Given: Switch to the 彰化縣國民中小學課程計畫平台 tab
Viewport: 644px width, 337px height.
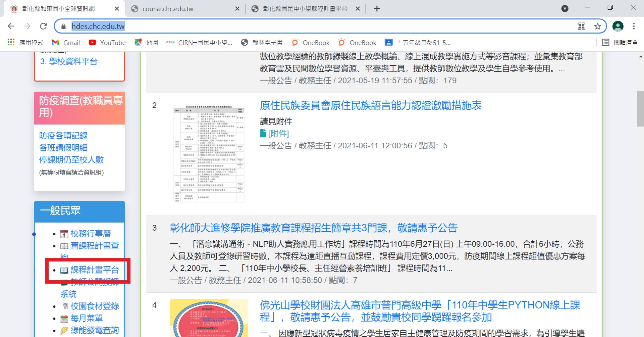Looking at the screenshot, I should [305, 9].
